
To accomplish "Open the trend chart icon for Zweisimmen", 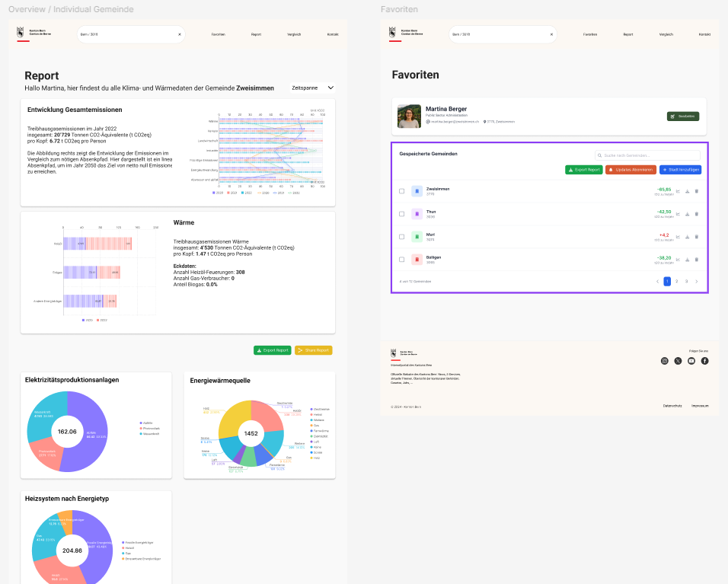I will click(x=679, y=191).
